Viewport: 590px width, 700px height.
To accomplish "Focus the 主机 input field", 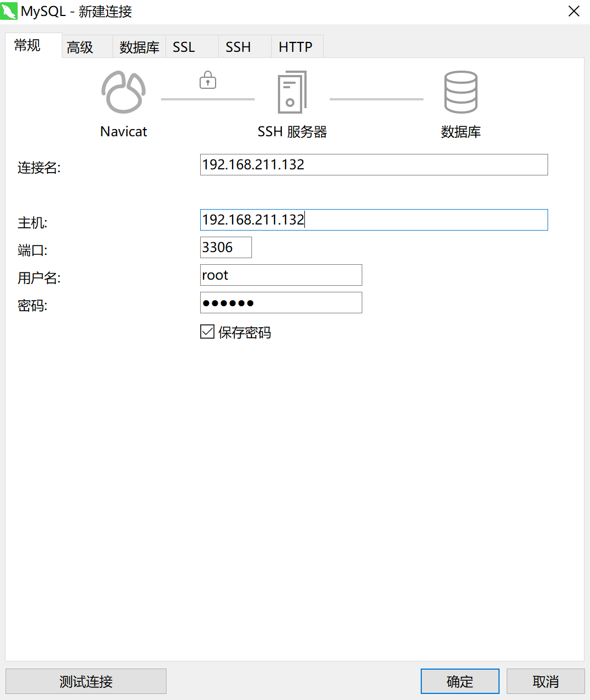I will point(374,220).
